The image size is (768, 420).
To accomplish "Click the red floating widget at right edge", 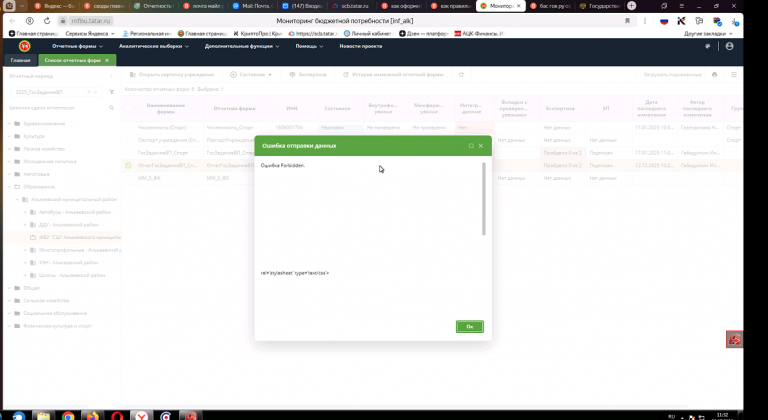I will (734, 339).
